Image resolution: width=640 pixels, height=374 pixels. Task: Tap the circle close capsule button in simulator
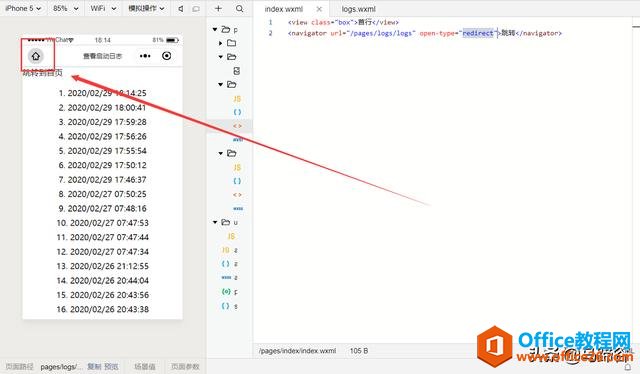click(167, 56)
